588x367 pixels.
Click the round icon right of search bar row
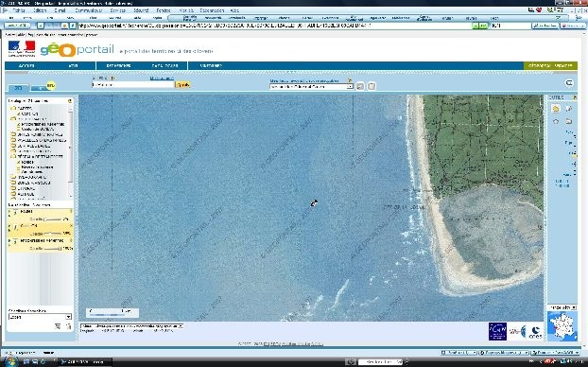pos(569,83)
